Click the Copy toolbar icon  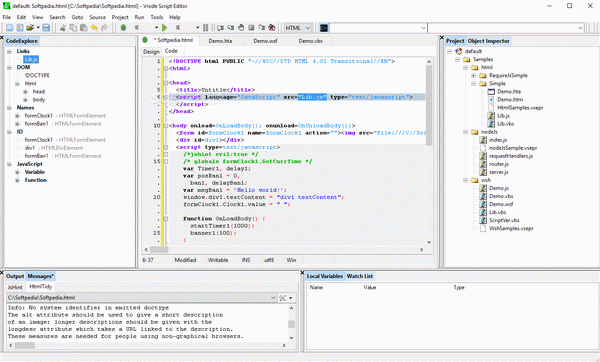(x=73, y=28)
